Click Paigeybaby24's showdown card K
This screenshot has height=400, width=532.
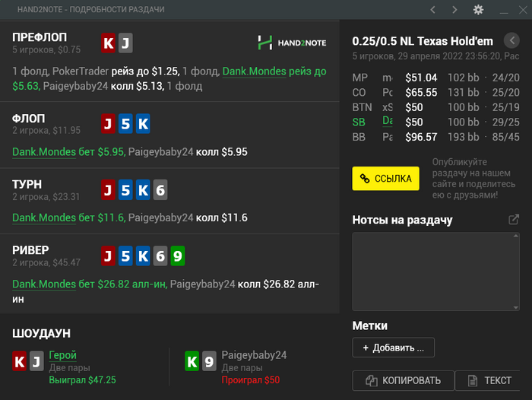pos(192,361)
